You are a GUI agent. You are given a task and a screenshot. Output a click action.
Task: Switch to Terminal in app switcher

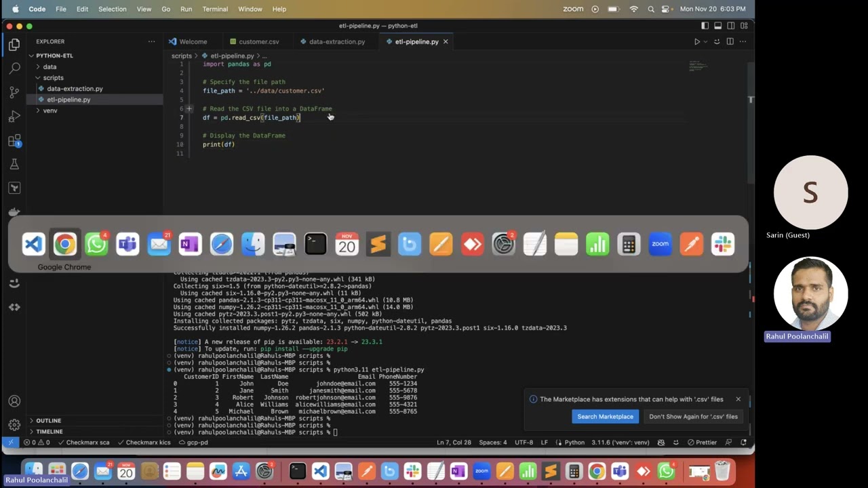[x=315, y=244]
